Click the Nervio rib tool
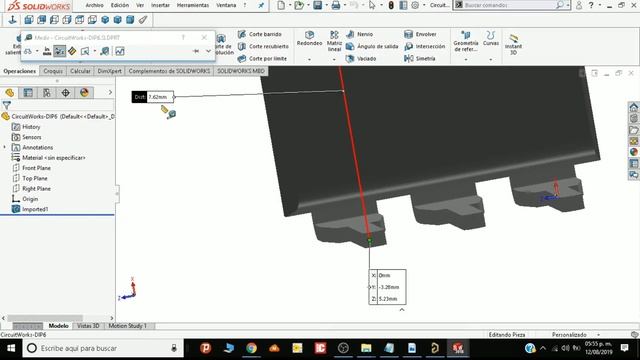640x360 pixels. coord(360,34)
